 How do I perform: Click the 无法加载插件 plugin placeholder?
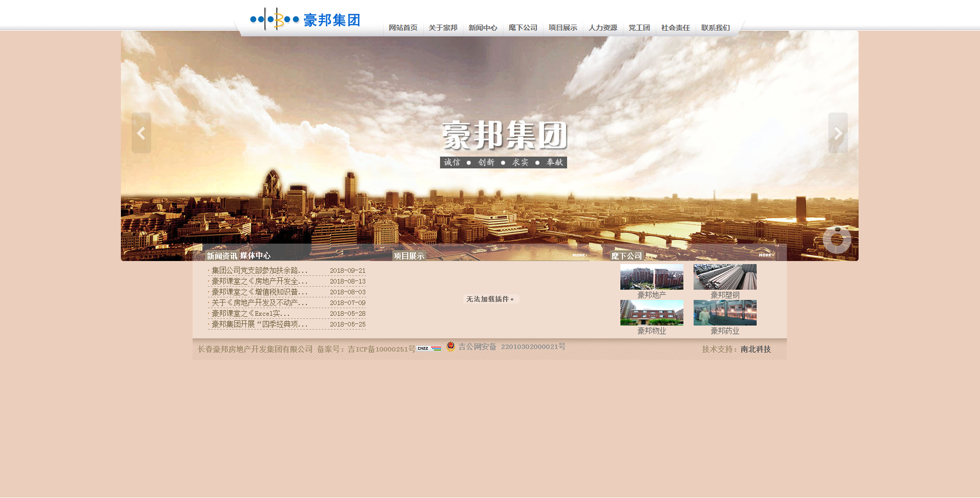pyautogui.click(x=491, y=299)
